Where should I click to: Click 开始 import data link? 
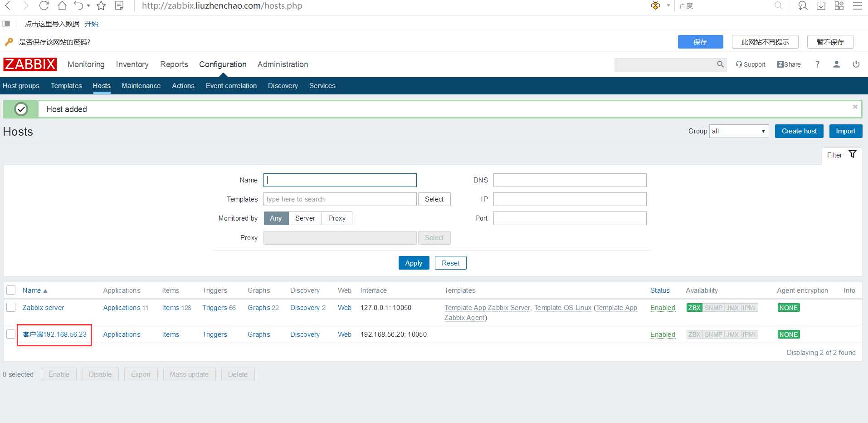[x=92, y=24]
